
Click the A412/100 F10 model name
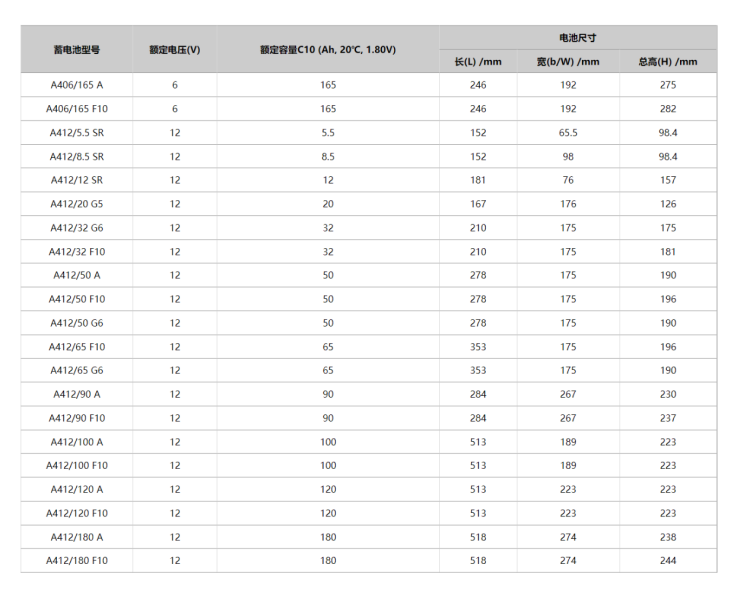[x=76, y=466]
